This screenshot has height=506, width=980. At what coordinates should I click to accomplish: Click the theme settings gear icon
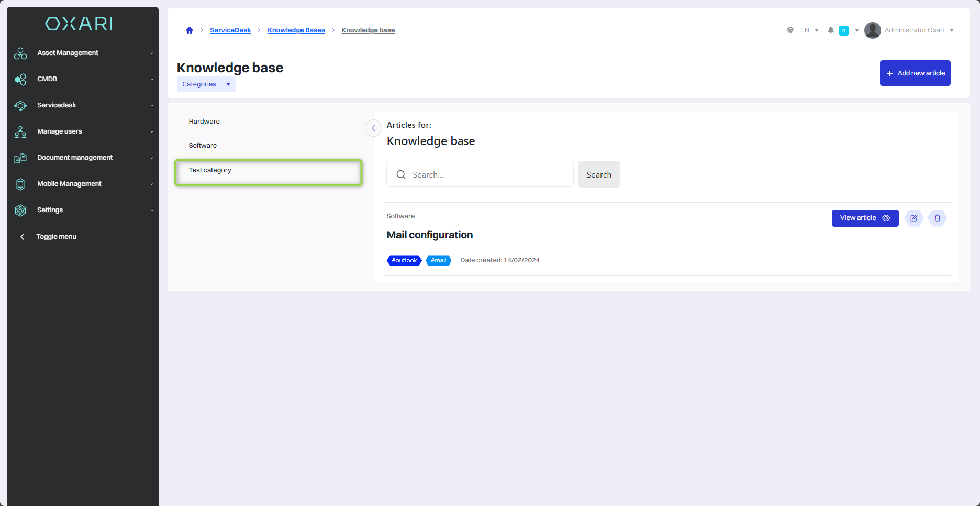coord(790,30)
